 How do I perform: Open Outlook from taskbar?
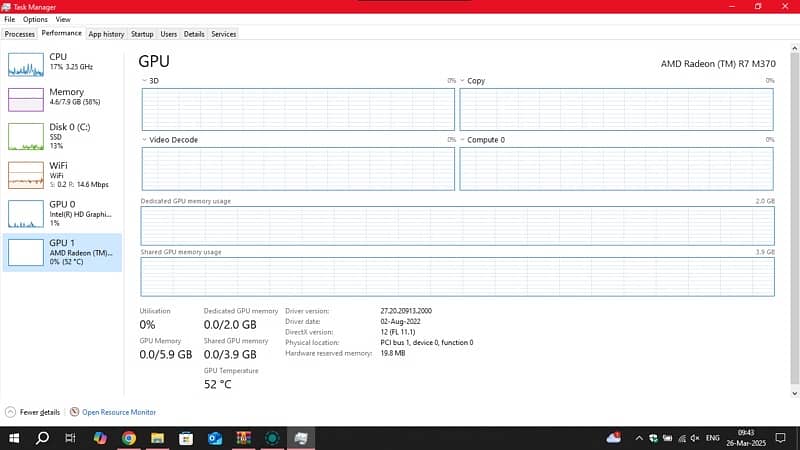pos(215,438)
